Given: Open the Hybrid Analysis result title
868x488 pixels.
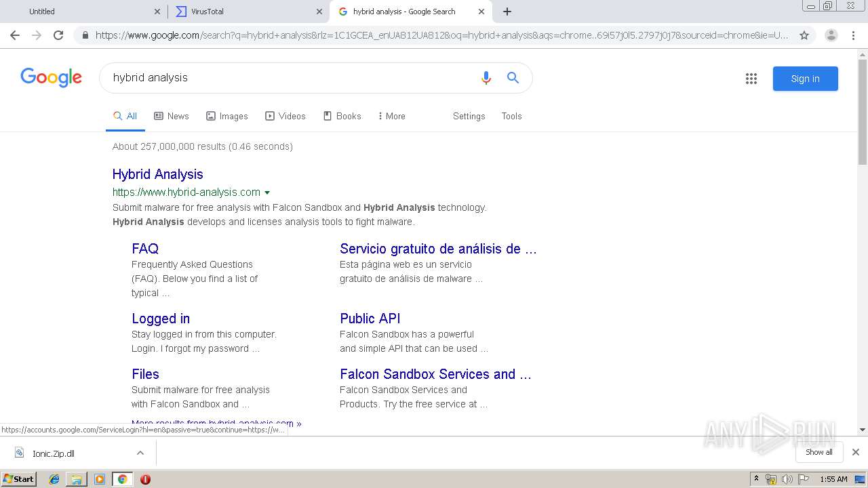Looking at the screenshot, I should [158, 174].
